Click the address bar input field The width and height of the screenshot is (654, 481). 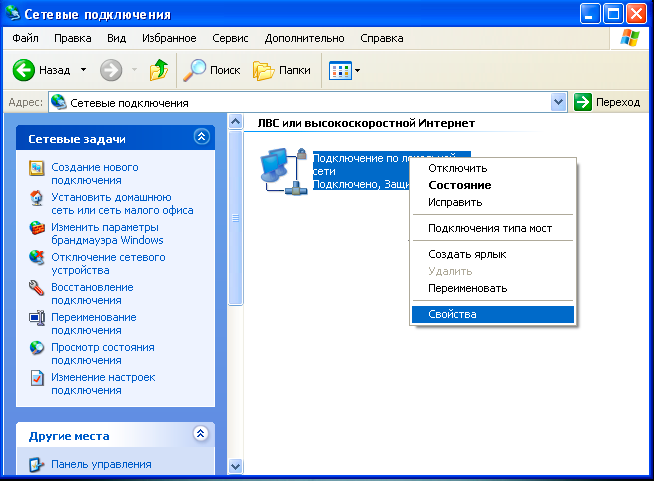click(308, 102)
